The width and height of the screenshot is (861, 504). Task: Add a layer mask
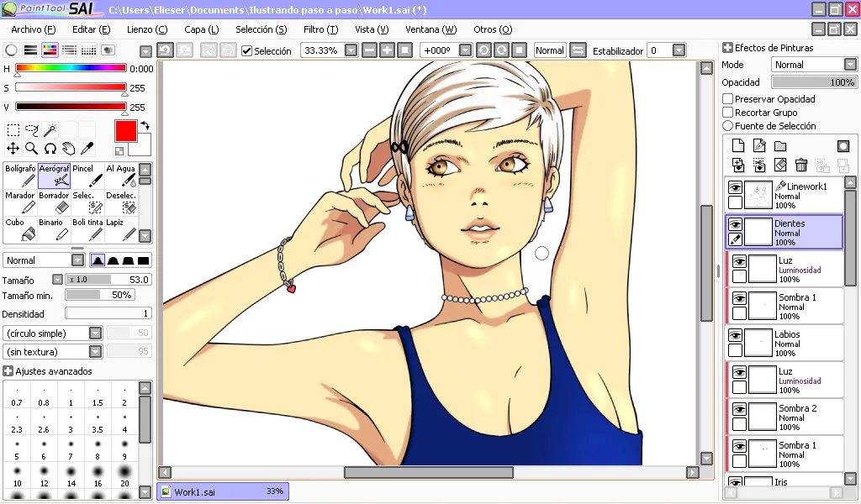coord(843,145)
